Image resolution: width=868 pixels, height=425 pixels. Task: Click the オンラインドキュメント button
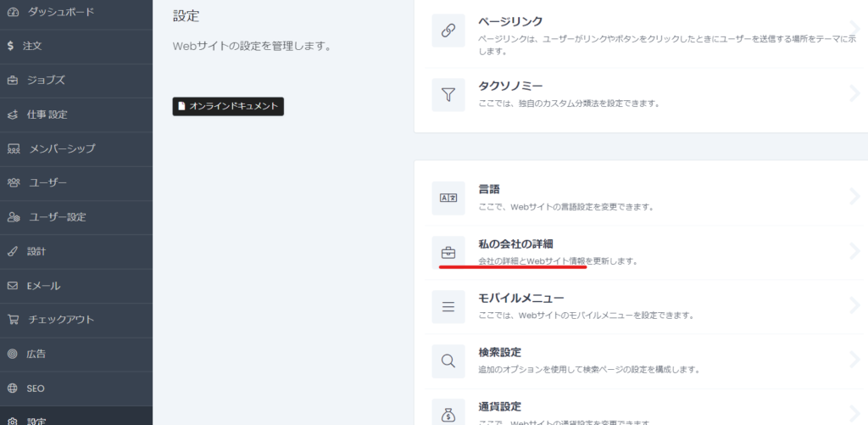click(x=228, y=106)
